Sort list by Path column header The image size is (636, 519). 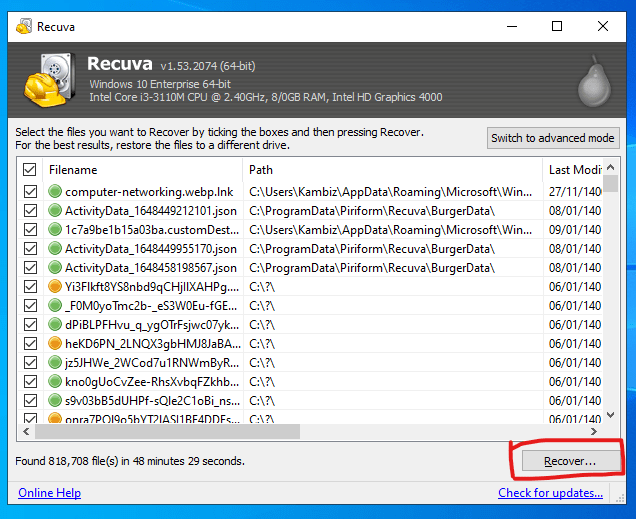[393, 170]
